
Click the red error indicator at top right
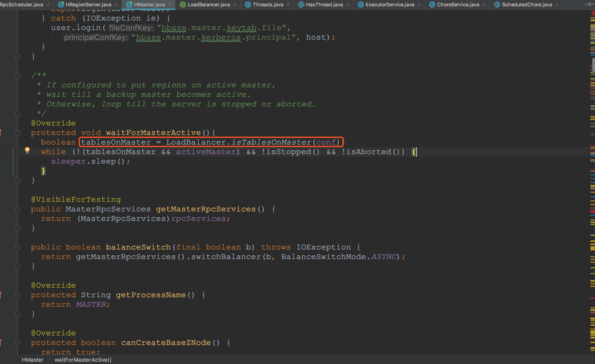[593, 13]
